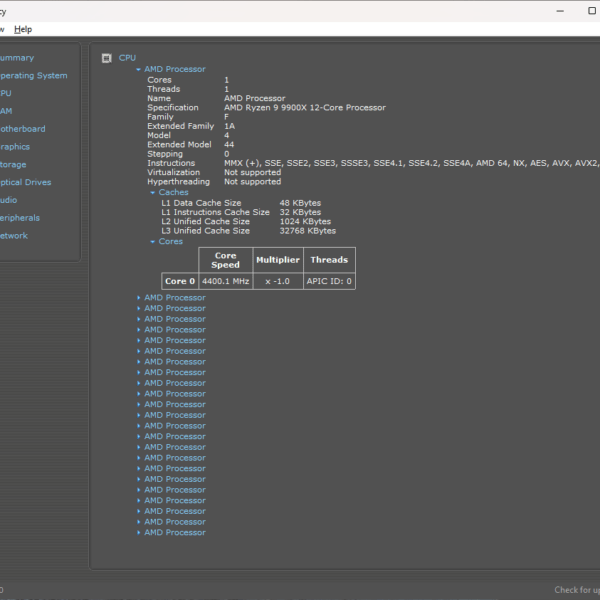Open the Audio section

point(8,200)
